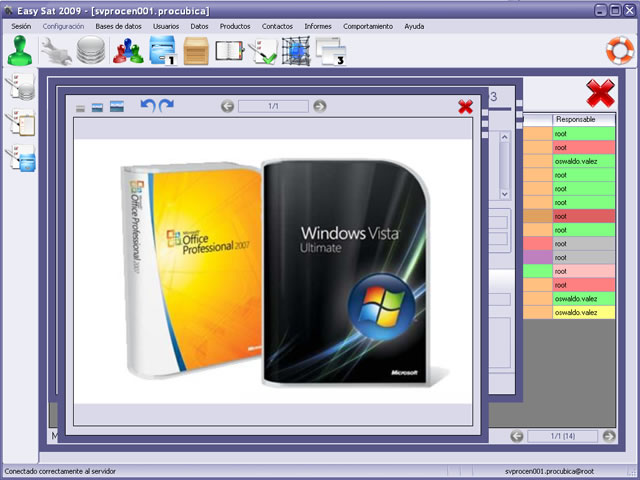Select the pink root row
This screenshot has height=480, width=640.
[584, 271]
